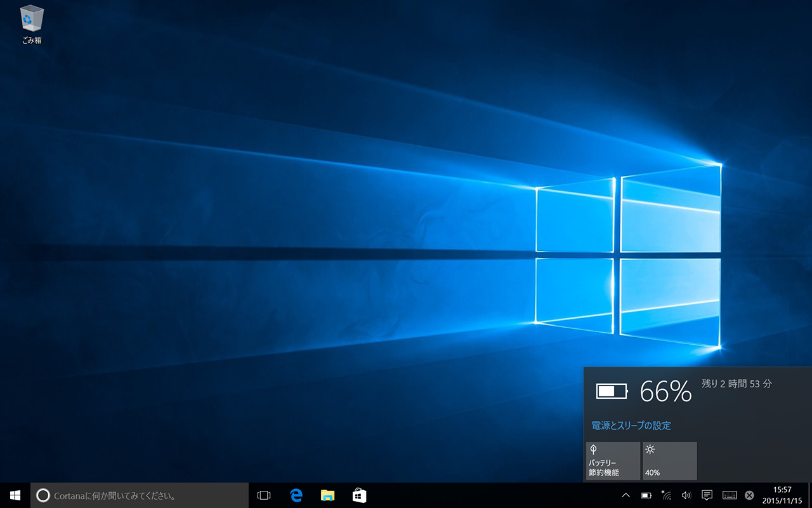Toggle the バッテリー節約機能 tile
The image size is (812, 508).
(613, 461)
